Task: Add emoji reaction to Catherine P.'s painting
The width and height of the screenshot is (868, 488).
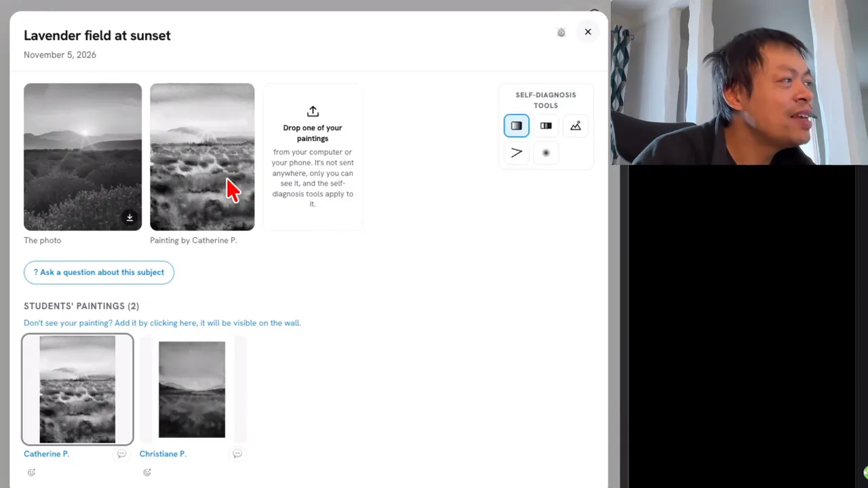Action: tap(31, 472)
